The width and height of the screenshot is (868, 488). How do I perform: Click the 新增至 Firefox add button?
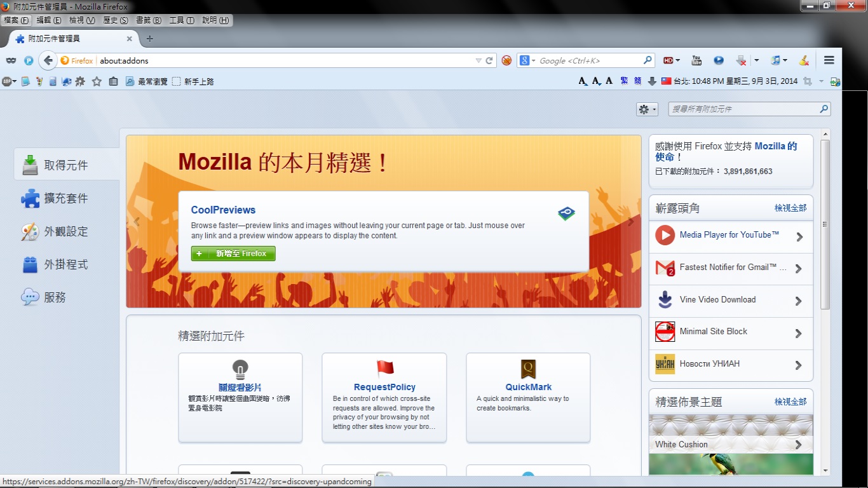[233, 254]
